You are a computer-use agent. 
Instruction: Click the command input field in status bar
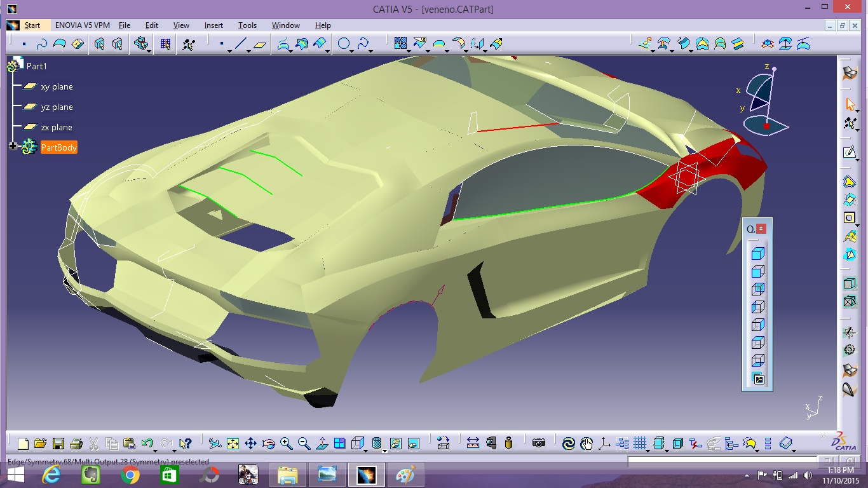(x=721, y=461)
